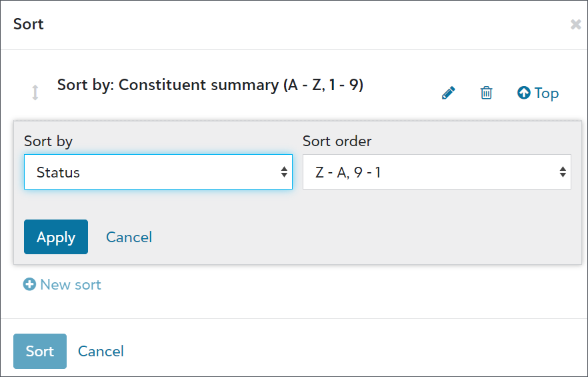This screenshot has height=377, width=588.
Task: Move sort to top using Top label
Action: 547,93
